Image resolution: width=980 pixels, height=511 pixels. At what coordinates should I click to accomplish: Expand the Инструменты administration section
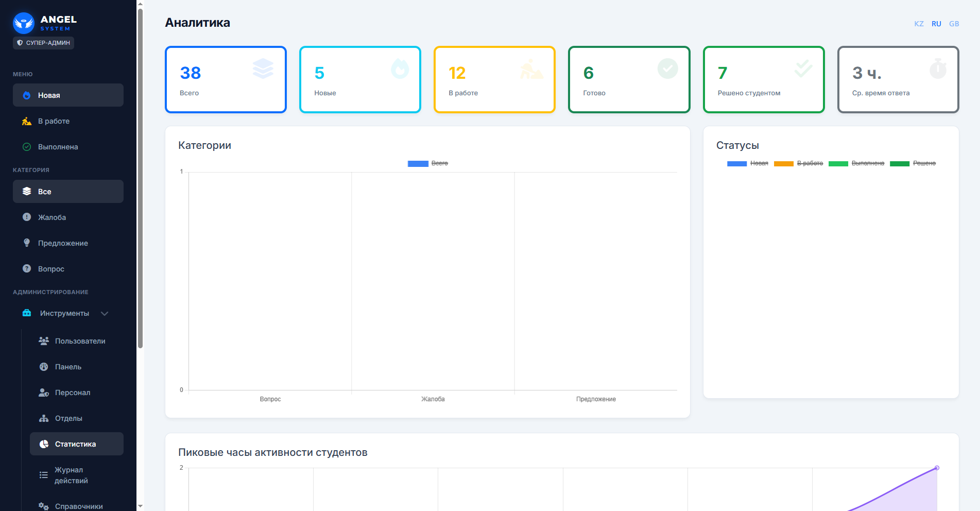64,313
